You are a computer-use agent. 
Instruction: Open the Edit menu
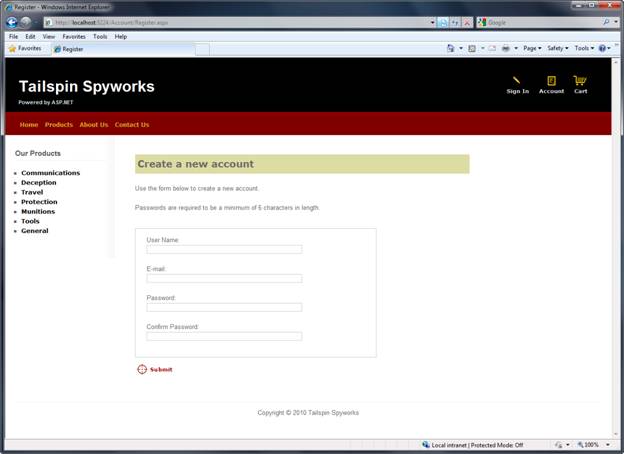[x=30, y=36]
